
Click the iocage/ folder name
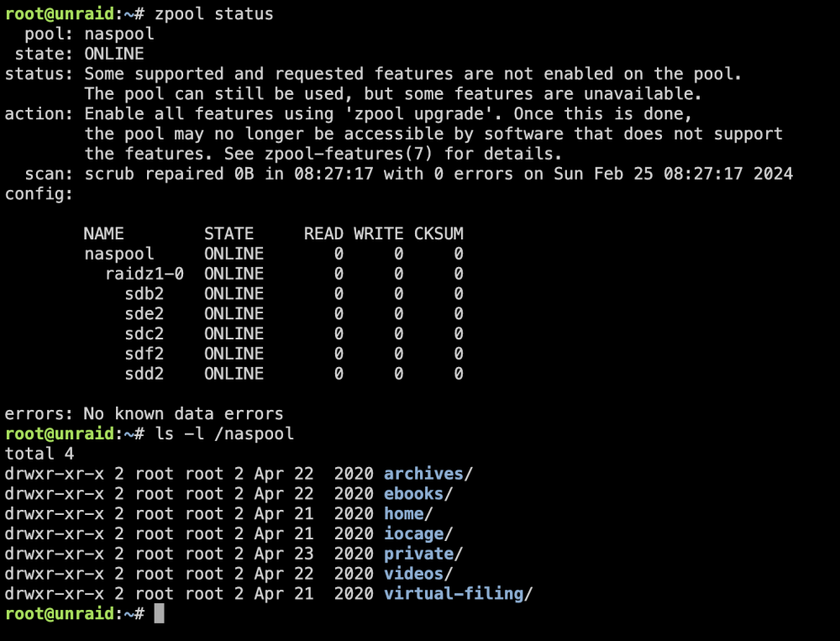click(x=417, y=533)
